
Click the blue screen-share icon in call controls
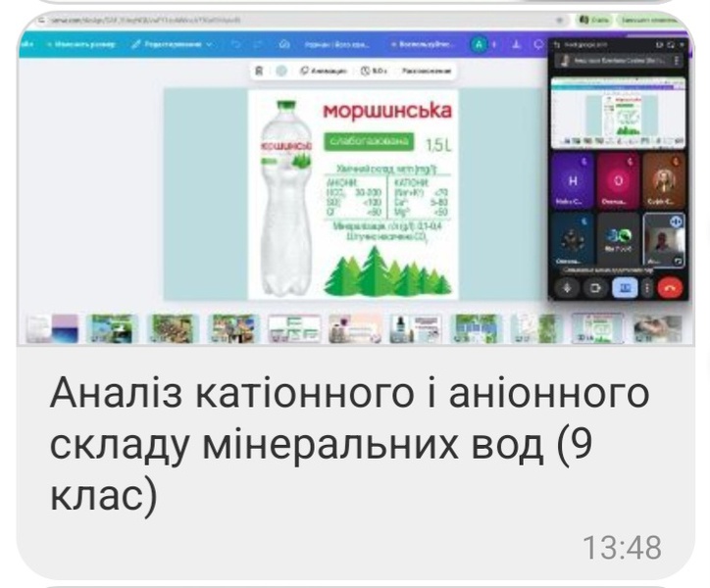tap(625, 288)
